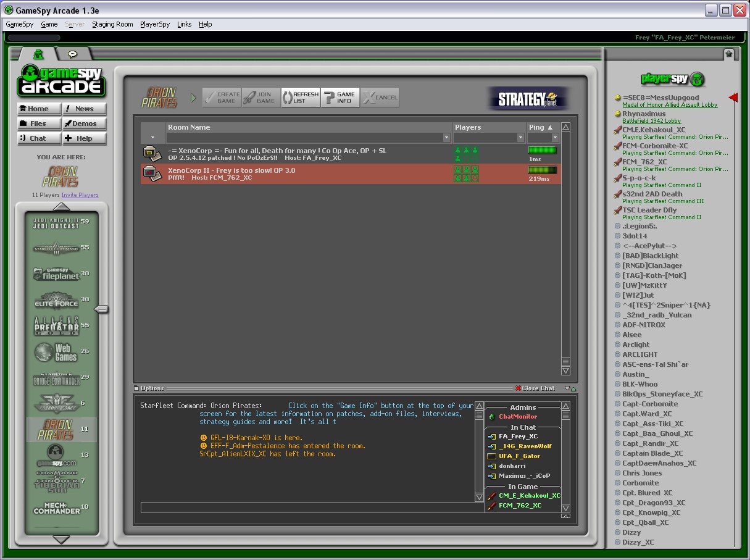Image resolution: width=750 pixels, height=560 pixels.
Task: Click the rocket icon beside S-p-o-c-k
Action: click(617, 178)
